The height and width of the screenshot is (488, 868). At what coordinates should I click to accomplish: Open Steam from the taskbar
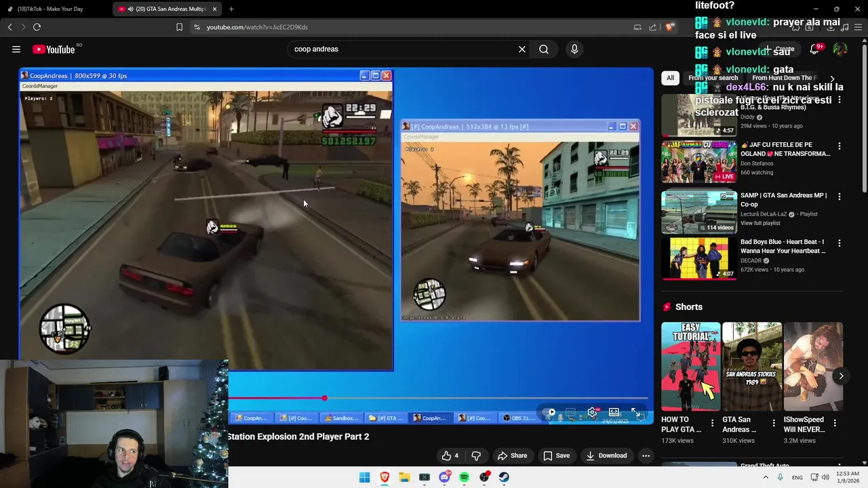click(x=504, y=477)
